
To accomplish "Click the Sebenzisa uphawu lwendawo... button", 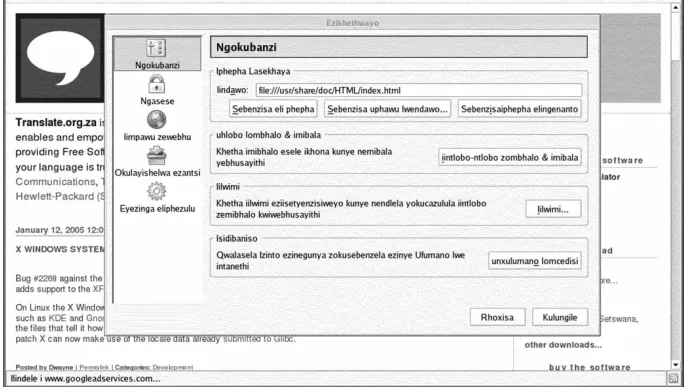I will [x=387, y=109].
